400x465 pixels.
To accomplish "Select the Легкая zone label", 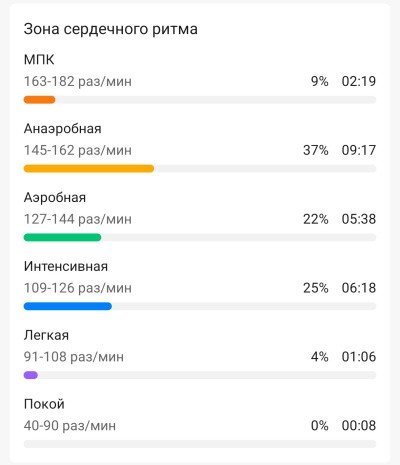I will click(46, 335).
